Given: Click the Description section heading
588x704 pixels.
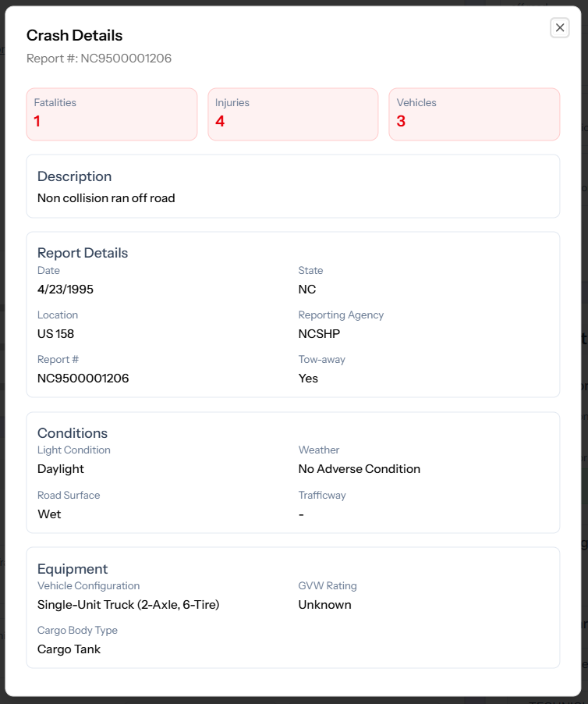Looking at the screenshot, I should tap(74, 176).
